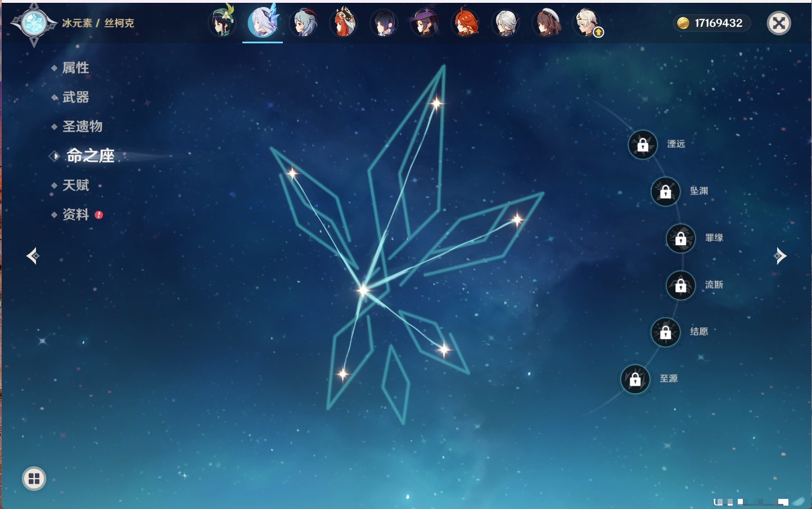
Task: Open the 武器 weapon tab
Action: (x=75, y=97)
